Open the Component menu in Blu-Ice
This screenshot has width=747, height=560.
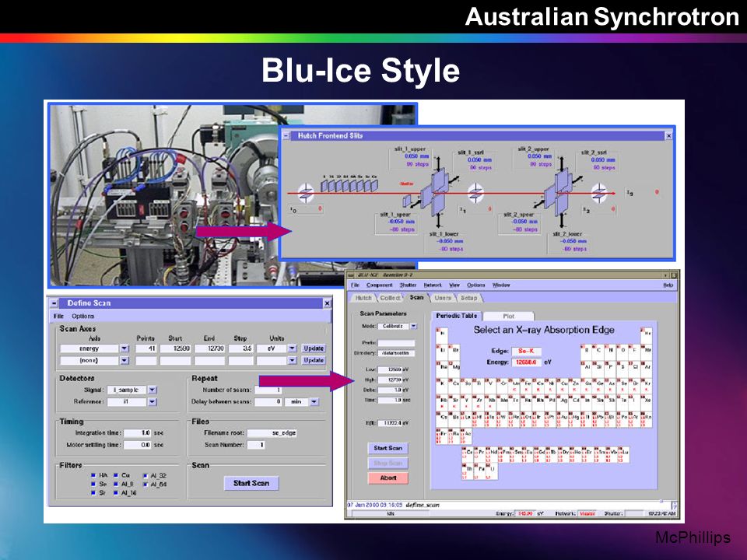point(379,285)
